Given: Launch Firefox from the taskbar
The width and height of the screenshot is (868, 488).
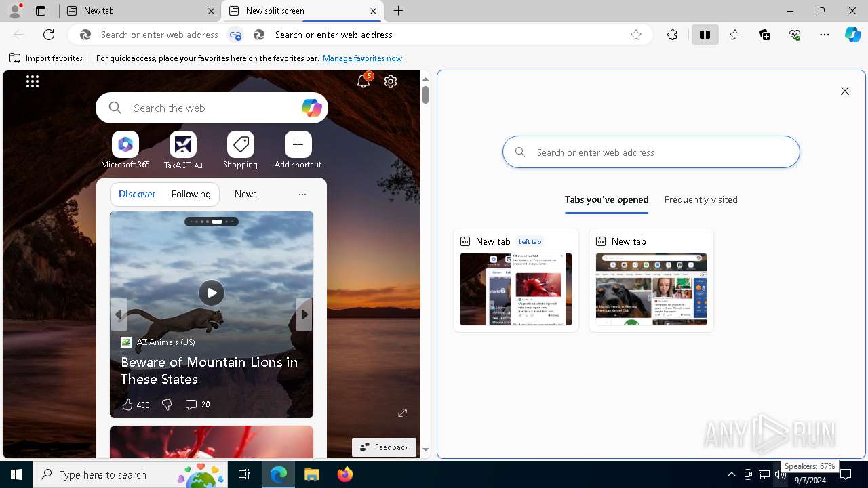Looking at the screenshot, I should 344,474.
